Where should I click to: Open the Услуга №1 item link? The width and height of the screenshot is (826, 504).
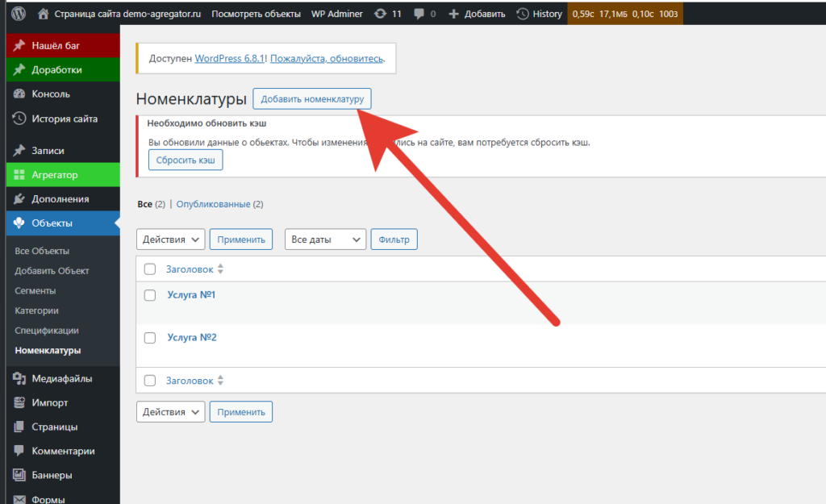click(191, 295)
